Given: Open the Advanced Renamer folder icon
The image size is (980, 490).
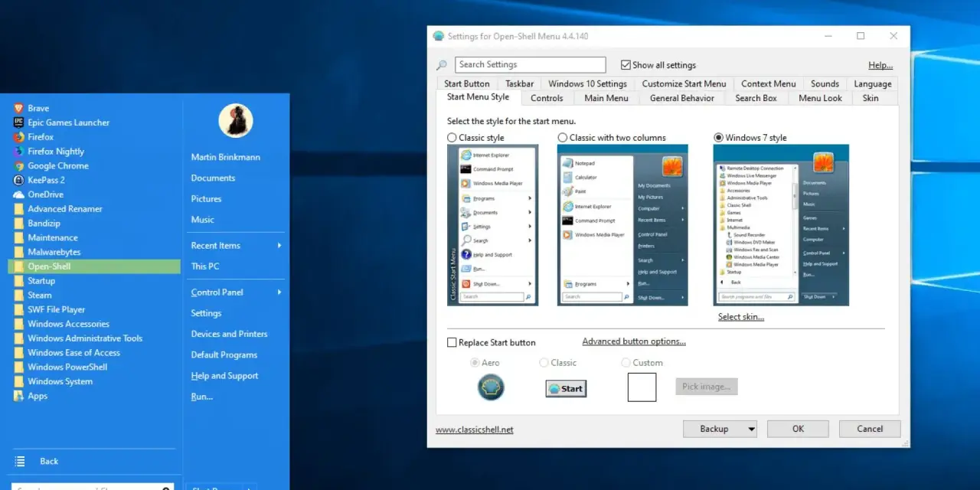Looking at the screenshot, I should (x=19, y=209).
